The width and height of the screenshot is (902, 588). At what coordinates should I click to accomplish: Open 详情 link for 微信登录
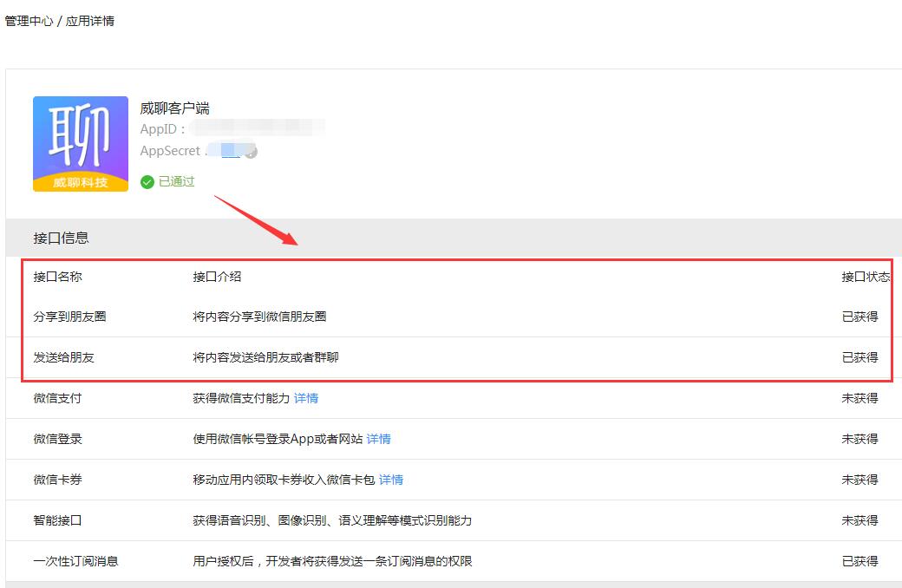pos(378,439)
